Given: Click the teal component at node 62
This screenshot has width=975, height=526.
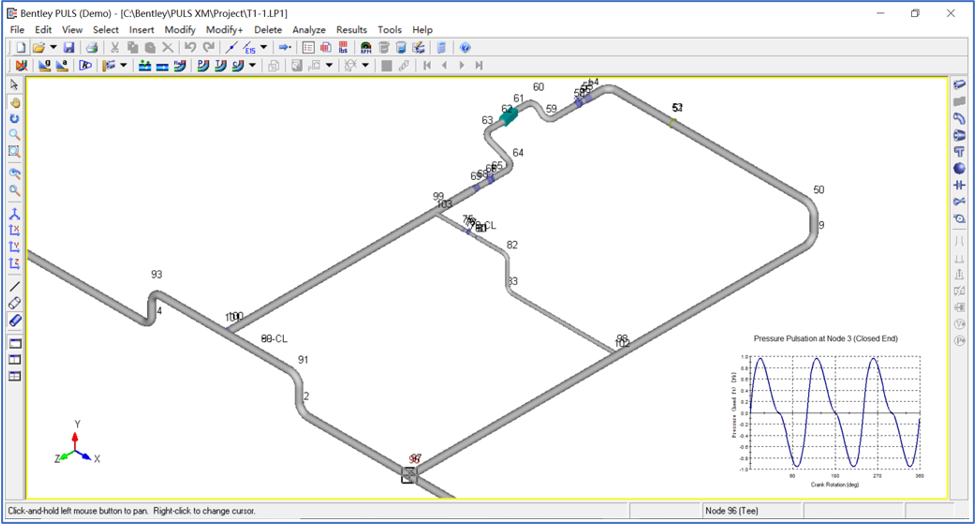Looking at the screenshot, I should (509, 117).
